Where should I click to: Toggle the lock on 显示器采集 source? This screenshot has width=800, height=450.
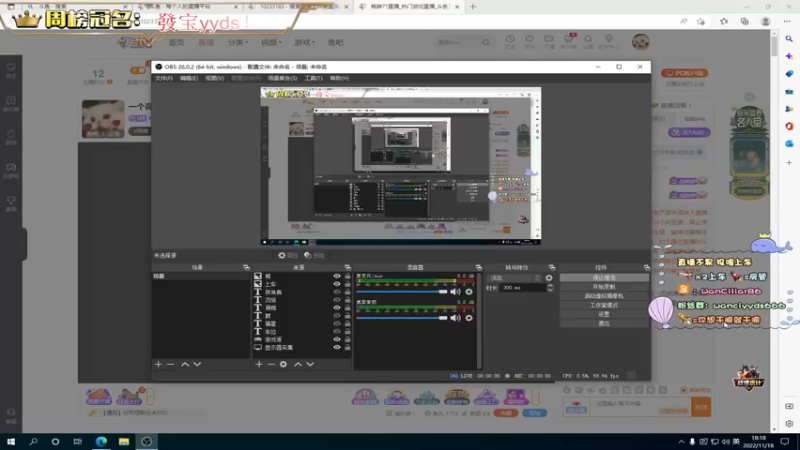click(x=347, y=347)
